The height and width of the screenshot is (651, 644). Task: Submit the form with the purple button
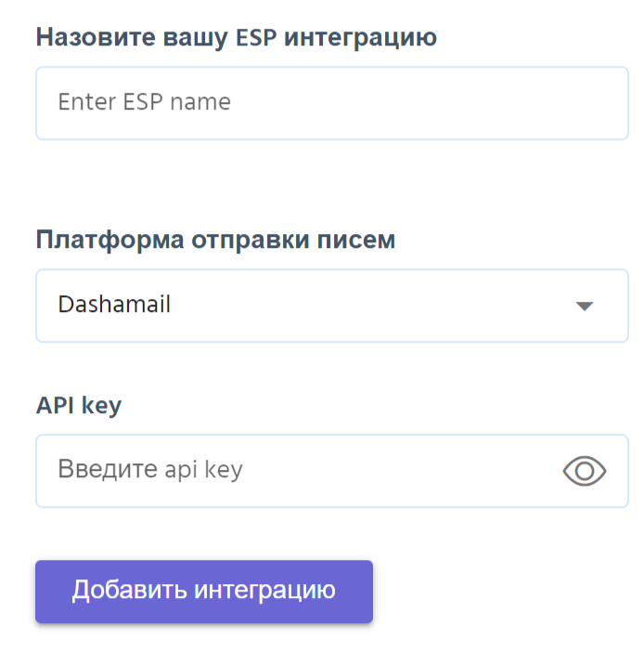point(203,591)
